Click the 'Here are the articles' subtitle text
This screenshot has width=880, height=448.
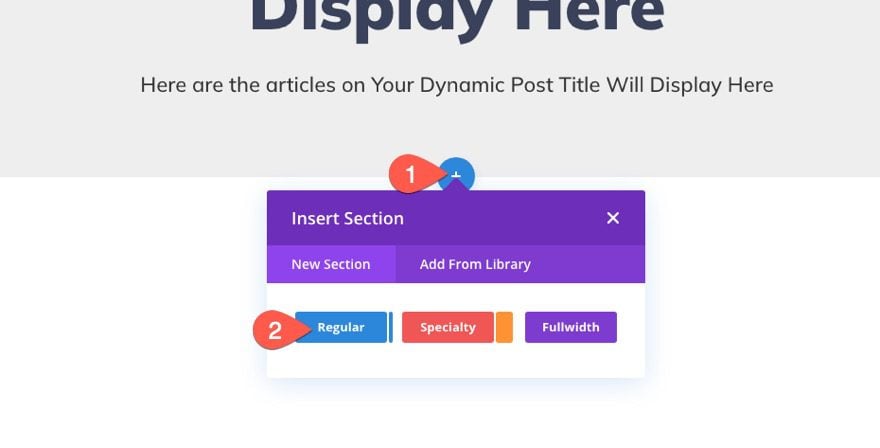456,85
